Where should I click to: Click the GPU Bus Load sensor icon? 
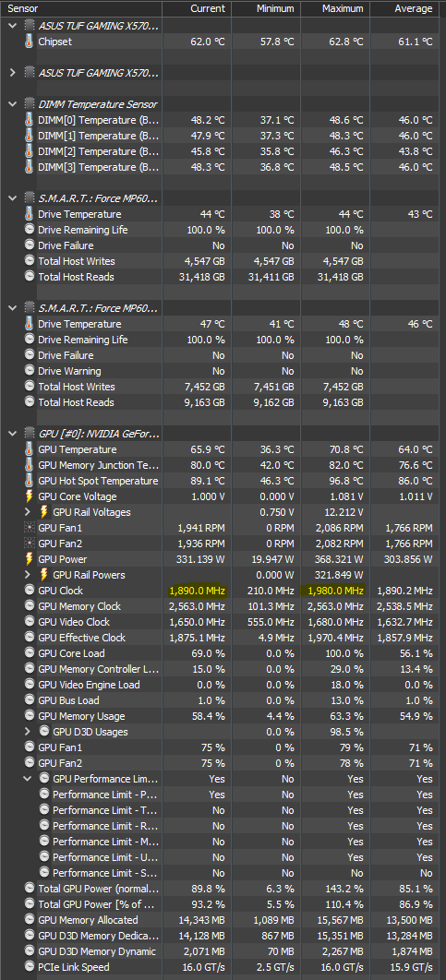30,700
